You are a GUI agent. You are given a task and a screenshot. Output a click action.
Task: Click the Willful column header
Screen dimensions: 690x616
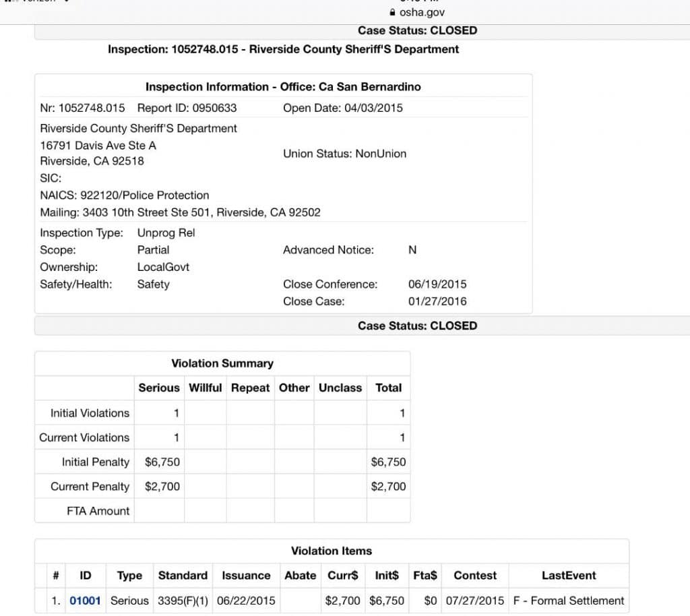coord(205,388)
